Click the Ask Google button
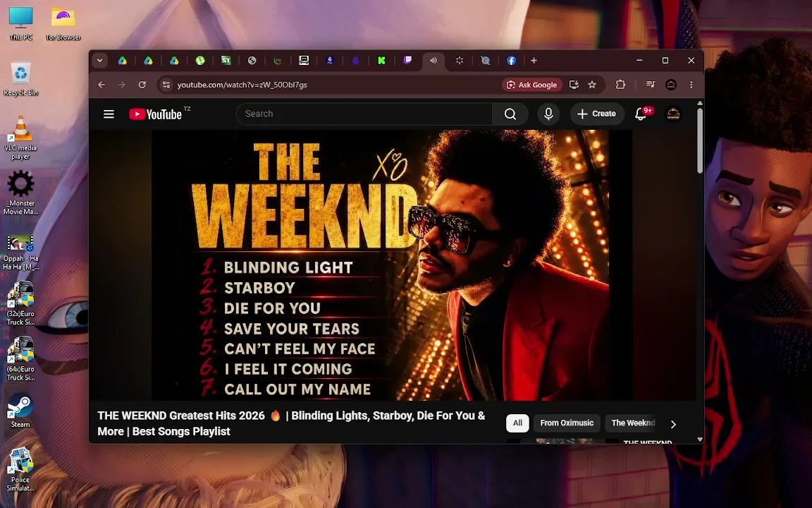The image size is (812, 508). pyautogui.click(x=532, y=85)
